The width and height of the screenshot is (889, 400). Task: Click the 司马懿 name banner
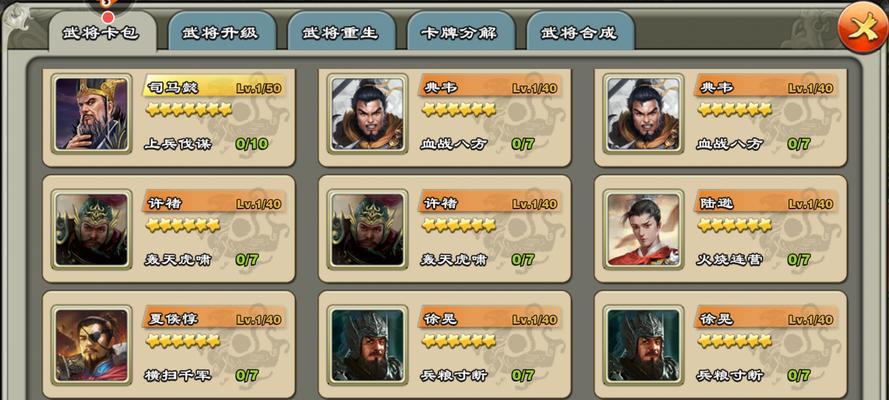tap(214, 87)
